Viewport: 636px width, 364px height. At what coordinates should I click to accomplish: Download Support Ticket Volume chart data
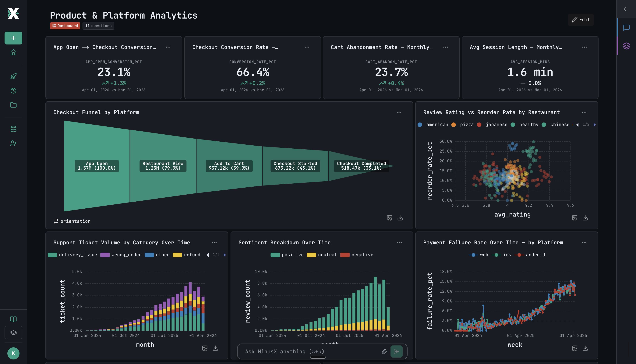(x=215, y=348)
